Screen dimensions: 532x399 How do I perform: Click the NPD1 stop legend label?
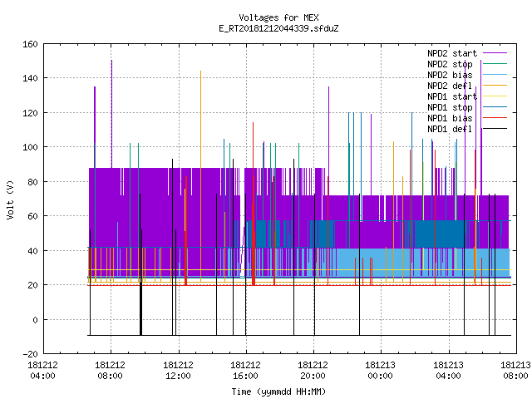point(450,107)
